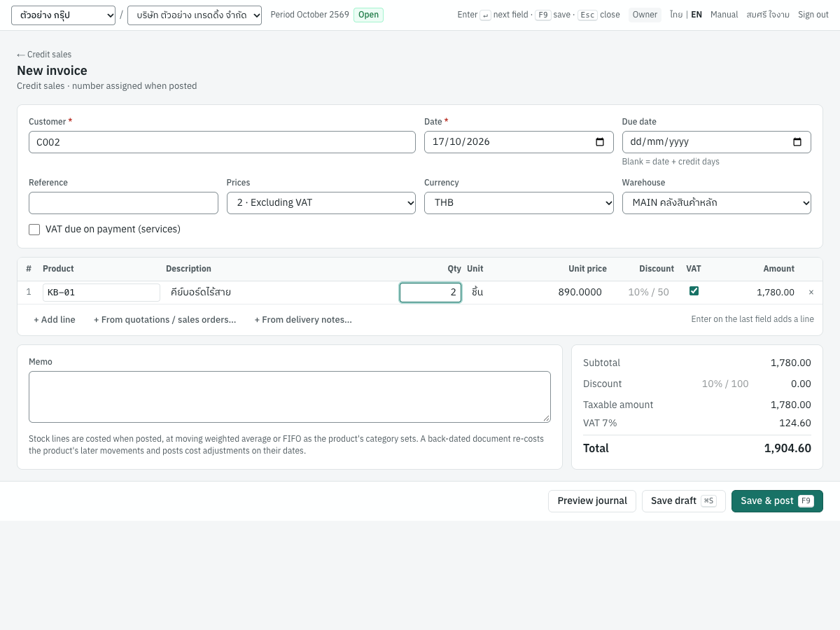
Task: Click the Total value 1,904.60
Action: coord(787,449)
